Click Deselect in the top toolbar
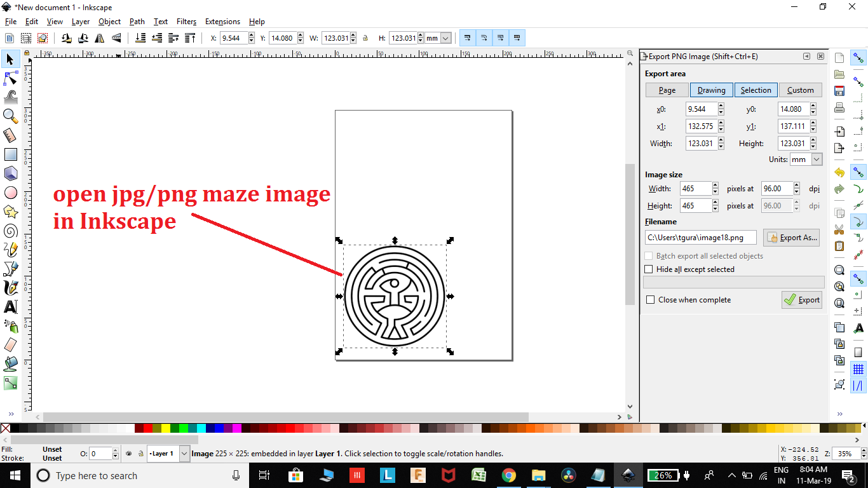 click(42, 38)
